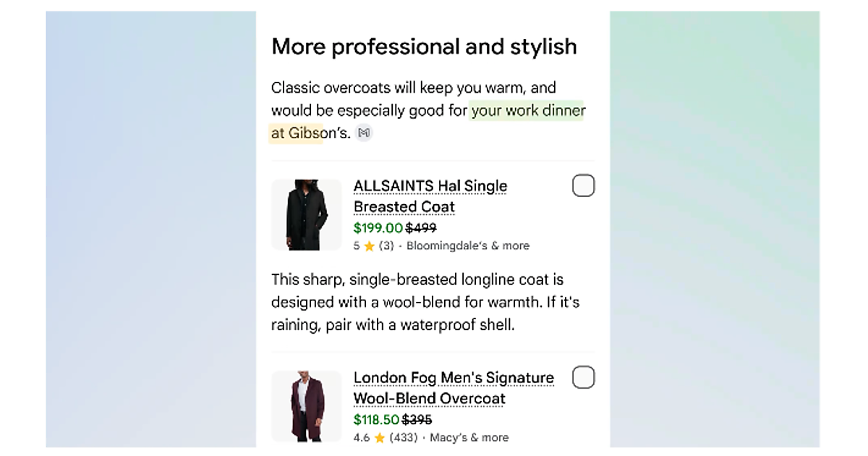Click the $118.50 sale price
Viewport: 868px width, 456px height.
[x=376, y=420]
